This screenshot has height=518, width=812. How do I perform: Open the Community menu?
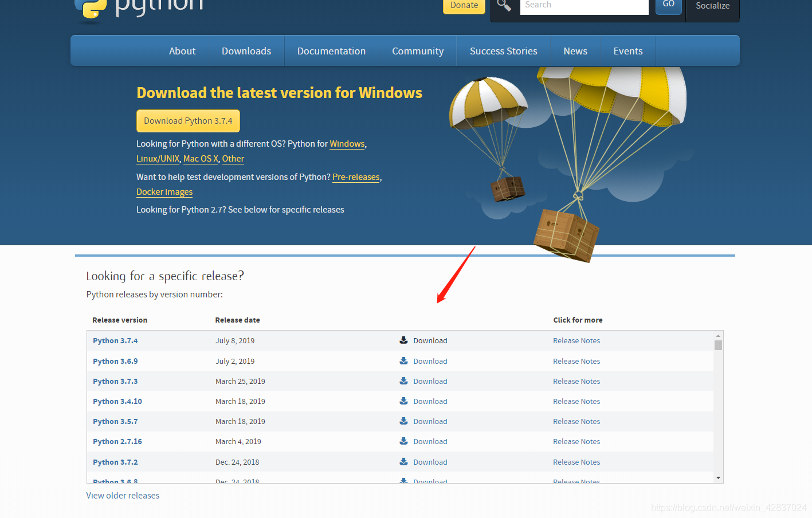(x=418, y=51)
